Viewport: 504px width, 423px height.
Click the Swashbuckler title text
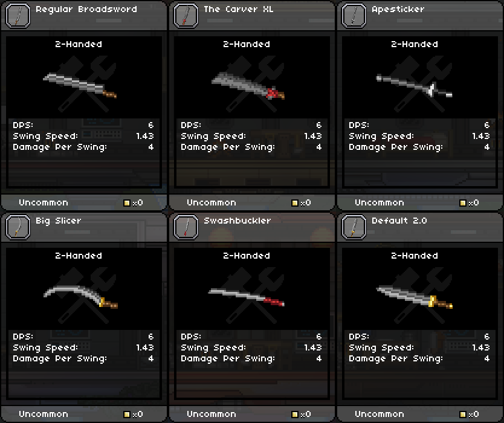point(237,221)
